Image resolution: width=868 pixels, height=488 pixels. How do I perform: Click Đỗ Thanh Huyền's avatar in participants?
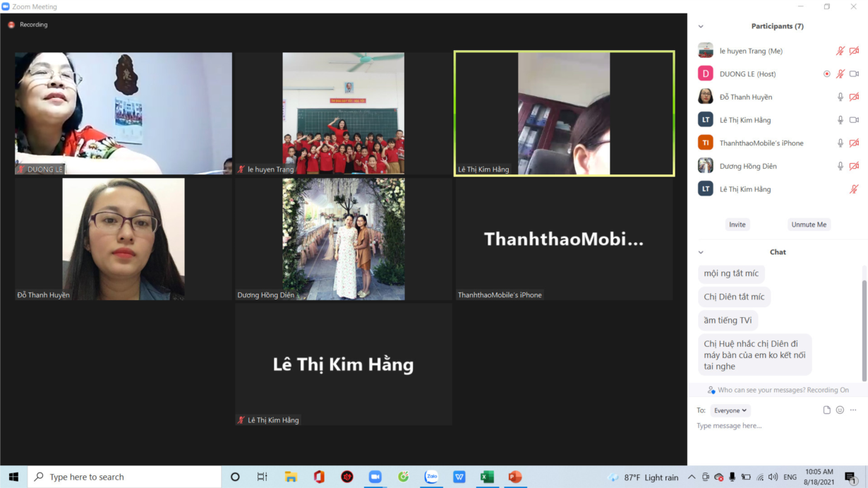706,97
